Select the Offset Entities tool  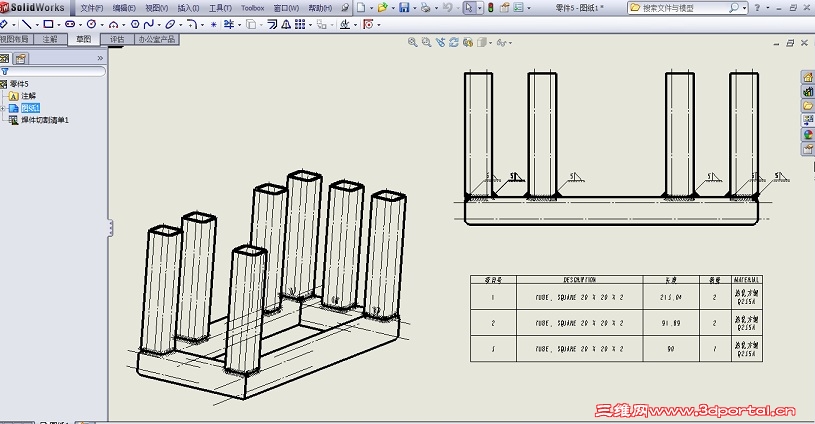click(x=272, y=24)
